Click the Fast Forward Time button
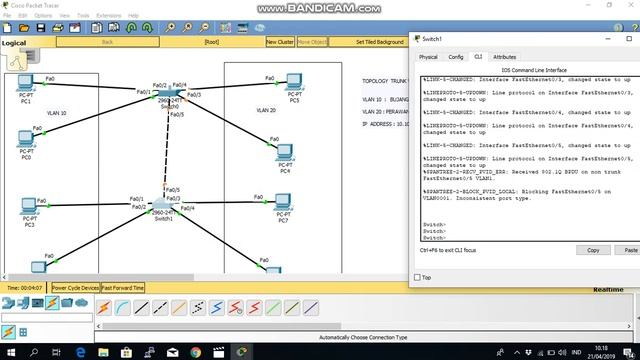 tap(122, 288)
